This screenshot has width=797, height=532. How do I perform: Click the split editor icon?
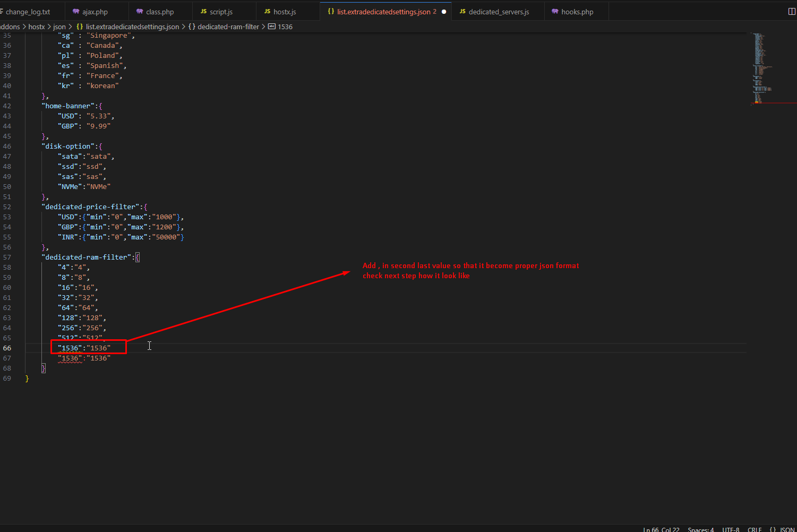coord(791,12)
